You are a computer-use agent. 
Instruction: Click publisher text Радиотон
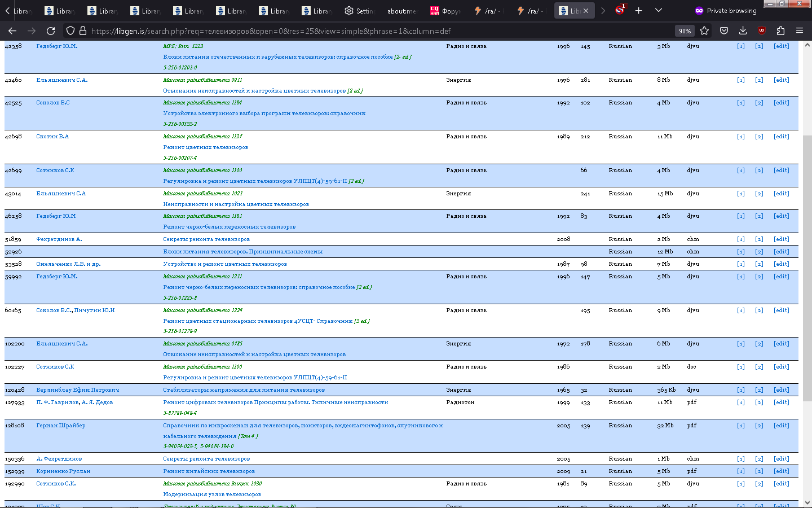point(460,402)
